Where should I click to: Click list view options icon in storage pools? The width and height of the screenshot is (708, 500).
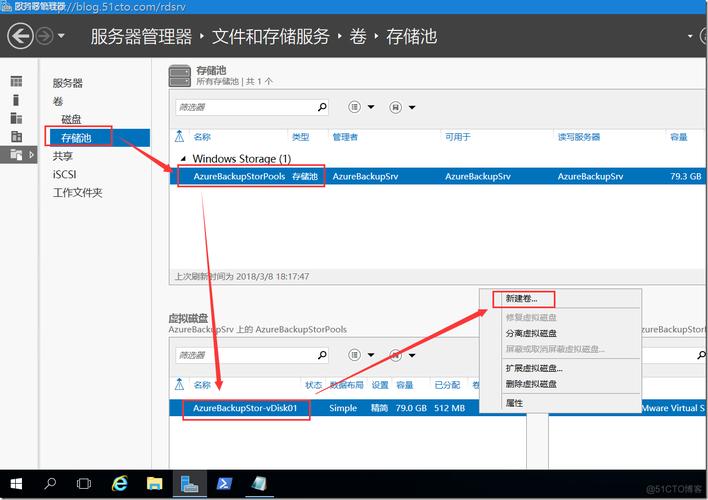tap(354, 107)
